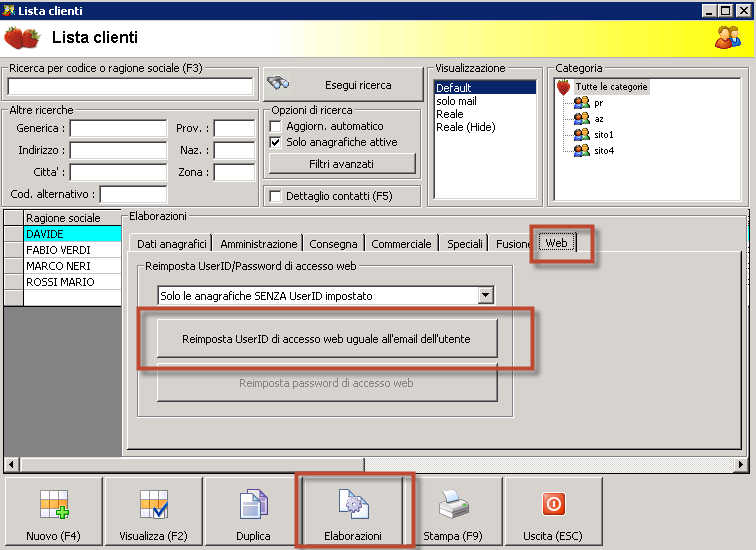Click horizontal scrollbar right arrow
The height and width of the screenshot is (550, 756).
point(741,464)
